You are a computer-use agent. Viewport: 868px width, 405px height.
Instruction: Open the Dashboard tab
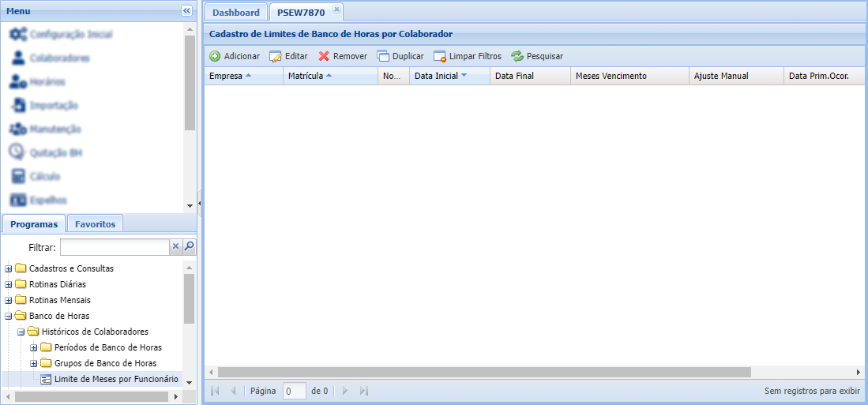click(x=235, y=13)
